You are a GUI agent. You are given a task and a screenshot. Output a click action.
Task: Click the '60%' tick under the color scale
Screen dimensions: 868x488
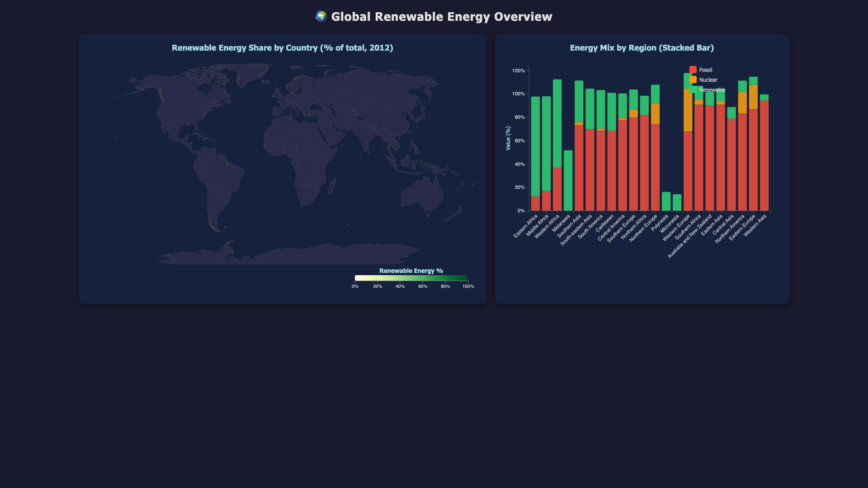point(423,286)
